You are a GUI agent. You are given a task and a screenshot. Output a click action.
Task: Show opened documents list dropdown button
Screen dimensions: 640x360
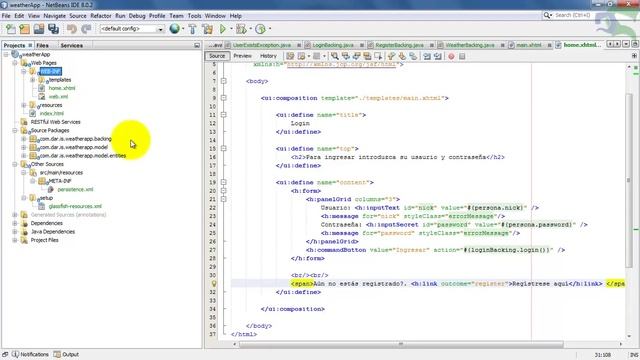626,44
